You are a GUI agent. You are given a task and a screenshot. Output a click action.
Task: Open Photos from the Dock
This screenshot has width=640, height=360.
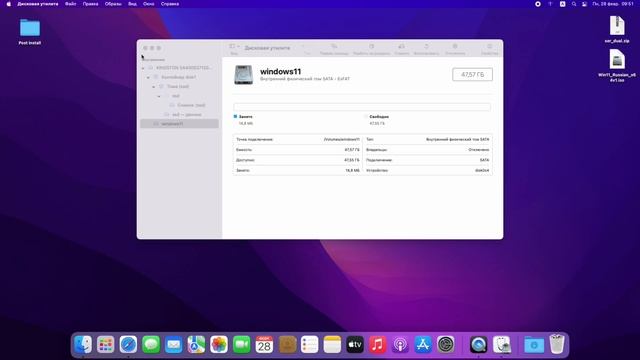tap(219, 344)
